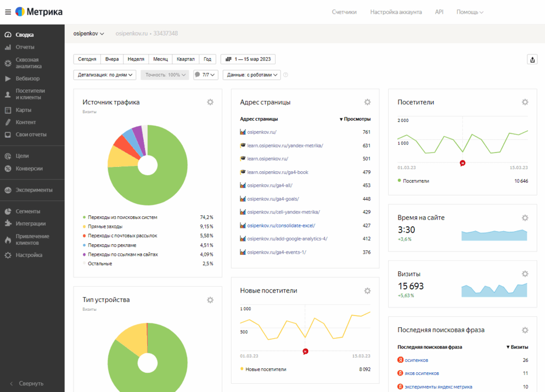Click the info hint icon beside Данные
This screenshot has width=545, height=392.
[286, 75]
